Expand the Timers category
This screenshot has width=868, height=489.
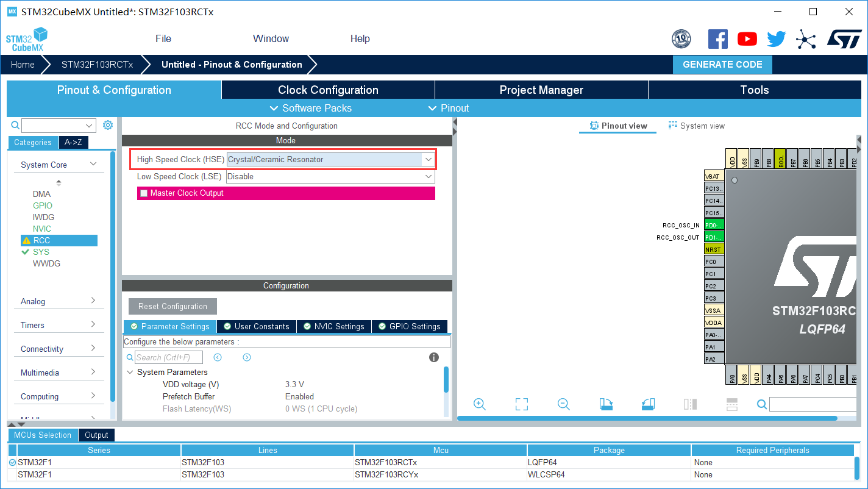pos(93,324)
